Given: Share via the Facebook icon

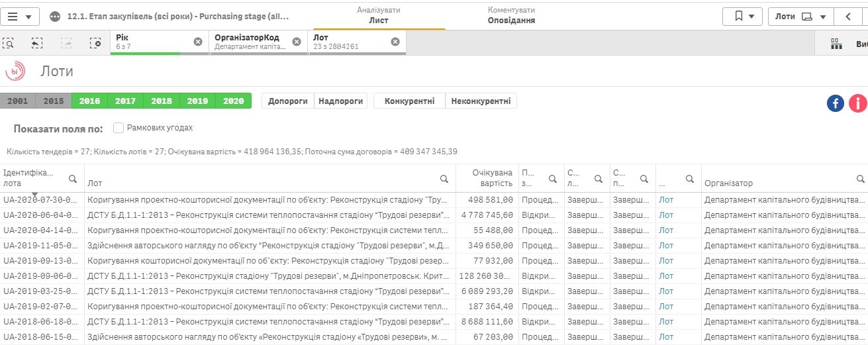Looking at the screenshot, I should coord(836,103).
